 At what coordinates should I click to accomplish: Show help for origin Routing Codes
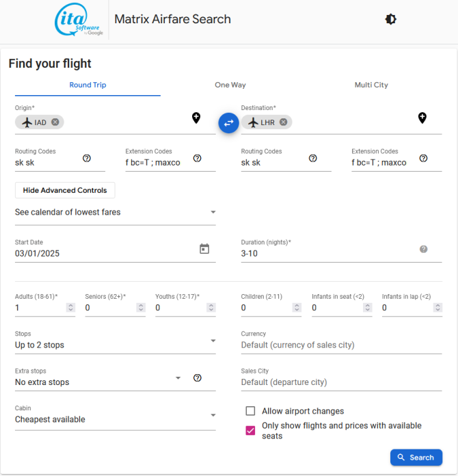click(87, 158)
